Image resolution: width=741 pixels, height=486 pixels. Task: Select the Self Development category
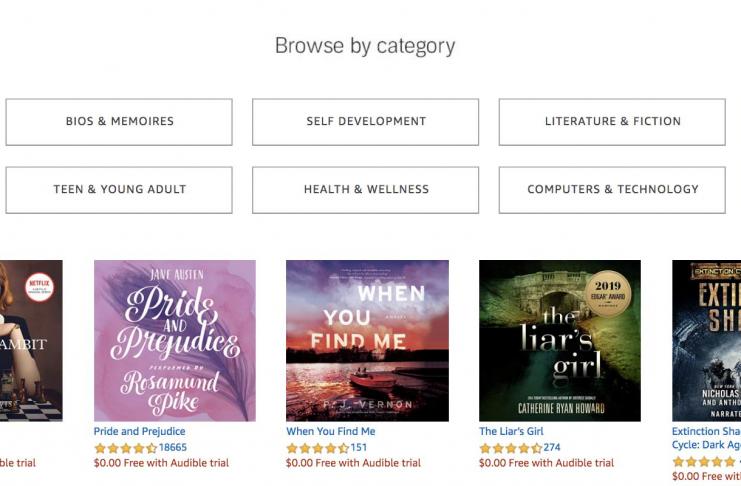365,121
